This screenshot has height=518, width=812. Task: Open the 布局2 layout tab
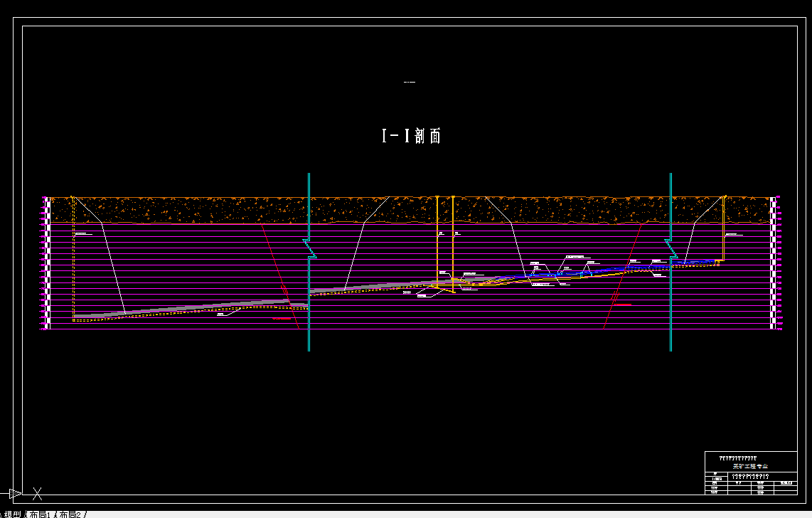click(70, 514)
